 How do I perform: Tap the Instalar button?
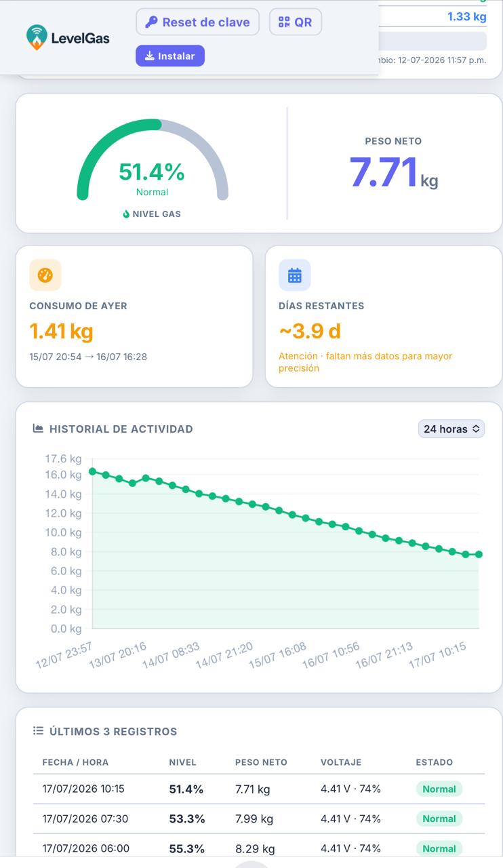point(170,56)
